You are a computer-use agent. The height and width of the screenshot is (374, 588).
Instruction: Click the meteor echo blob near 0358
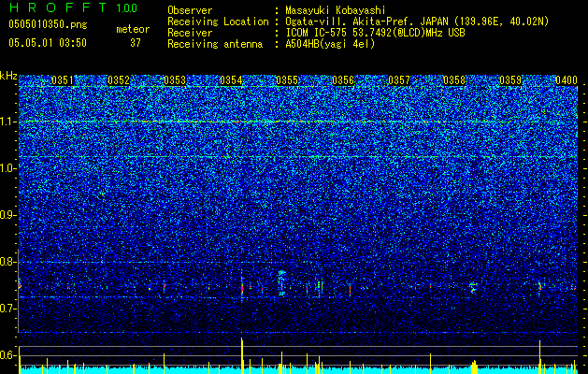[x=473, y=287]
